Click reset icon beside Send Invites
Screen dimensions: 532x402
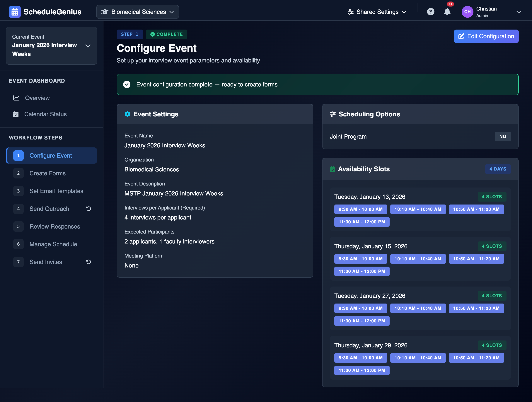(88, 262)
